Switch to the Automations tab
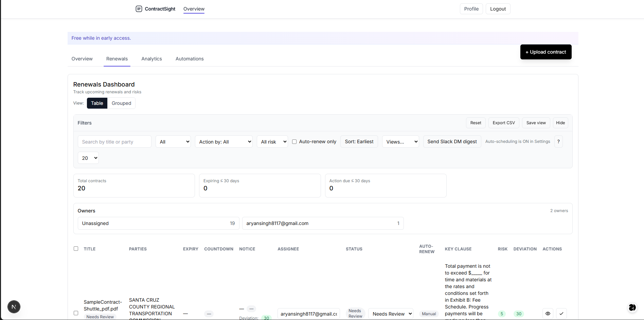The image size is (644, 320). (x=190, y=59)
